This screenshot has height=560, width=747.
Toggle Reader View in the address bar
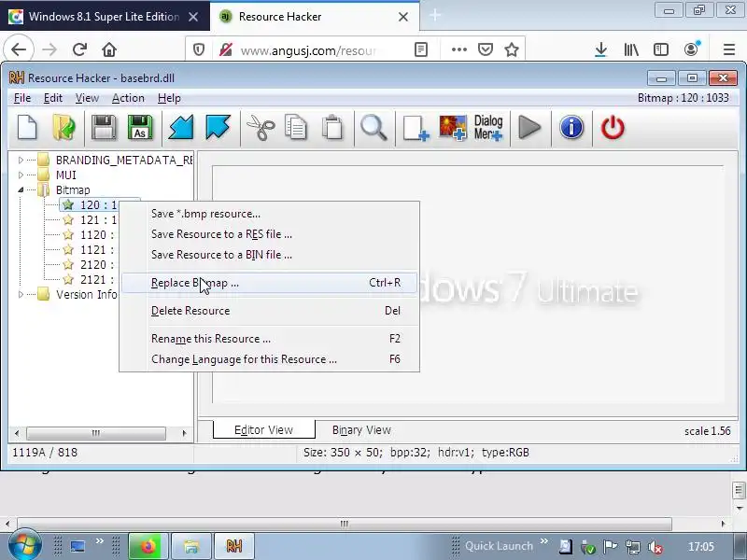[421, 49]
